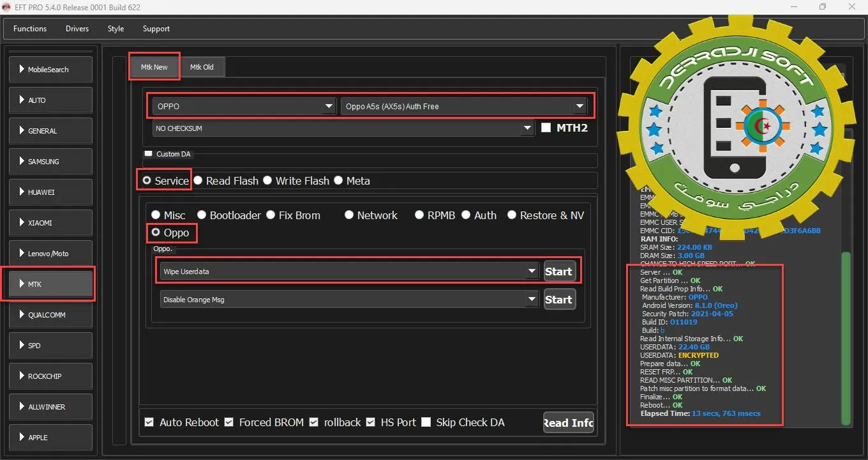Select the XIAOMI sidebar category
The height and width of the screenshot is (460, 868).
(50, 223)
